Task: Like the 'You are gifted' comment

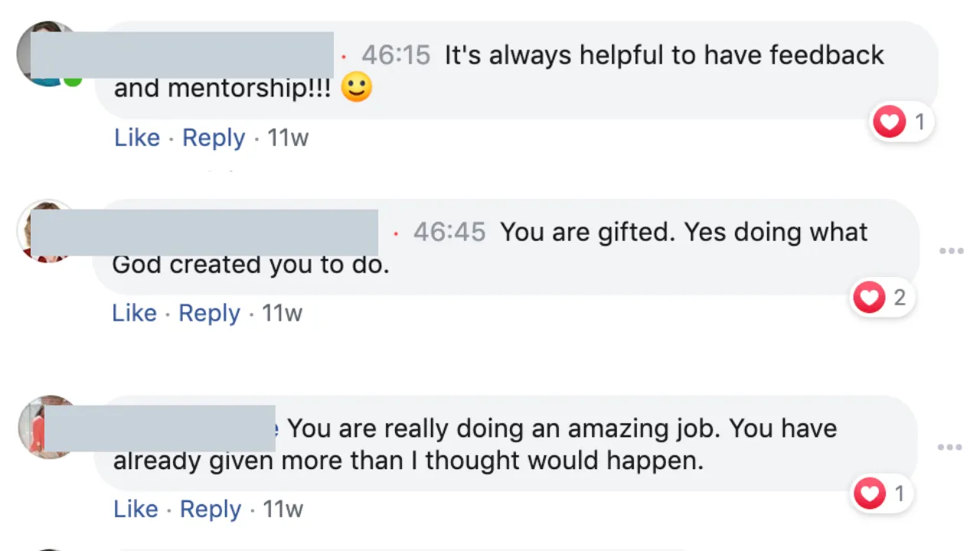Action: click(x=135, y=313)
